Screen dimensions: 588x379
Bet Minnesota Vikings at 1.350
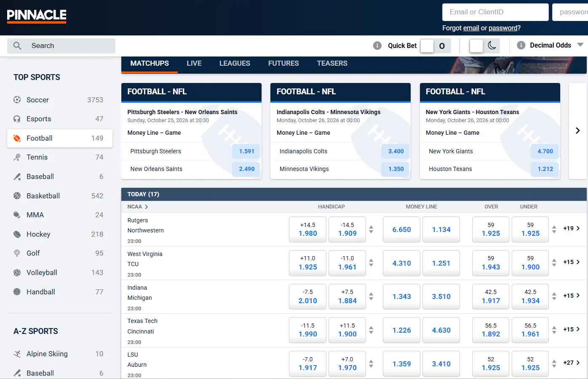396,169
